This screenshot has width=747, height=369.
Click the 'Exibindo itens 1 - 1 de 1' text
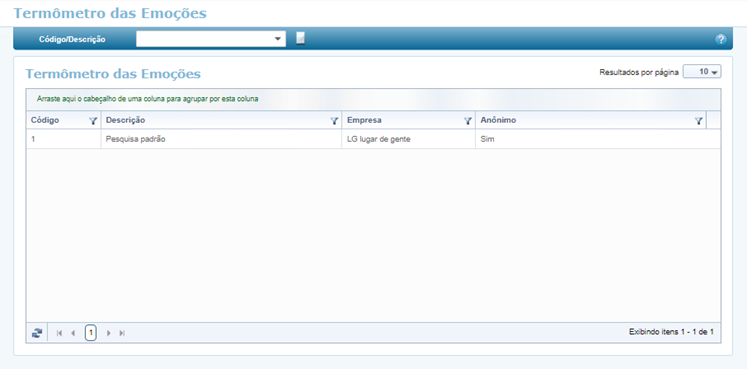point(671,332)
